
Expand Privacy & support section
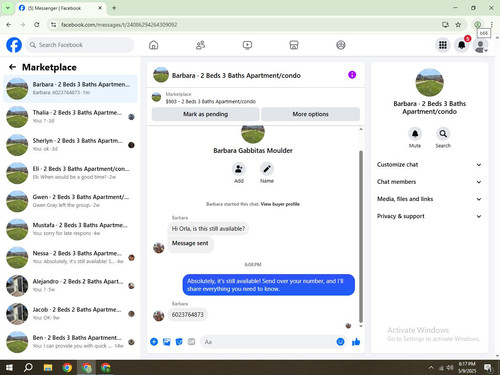tap(429, 216)
